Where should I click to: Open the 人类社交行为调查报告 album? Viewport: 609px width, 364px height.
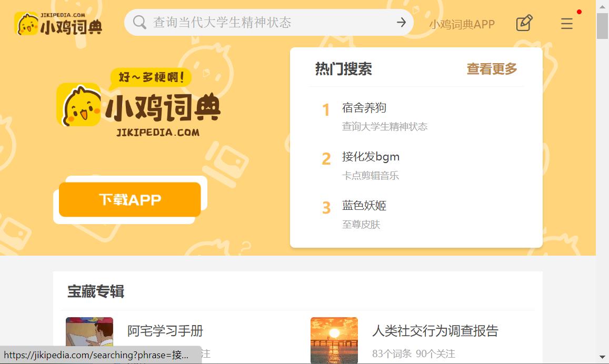[x=436, y=331]
